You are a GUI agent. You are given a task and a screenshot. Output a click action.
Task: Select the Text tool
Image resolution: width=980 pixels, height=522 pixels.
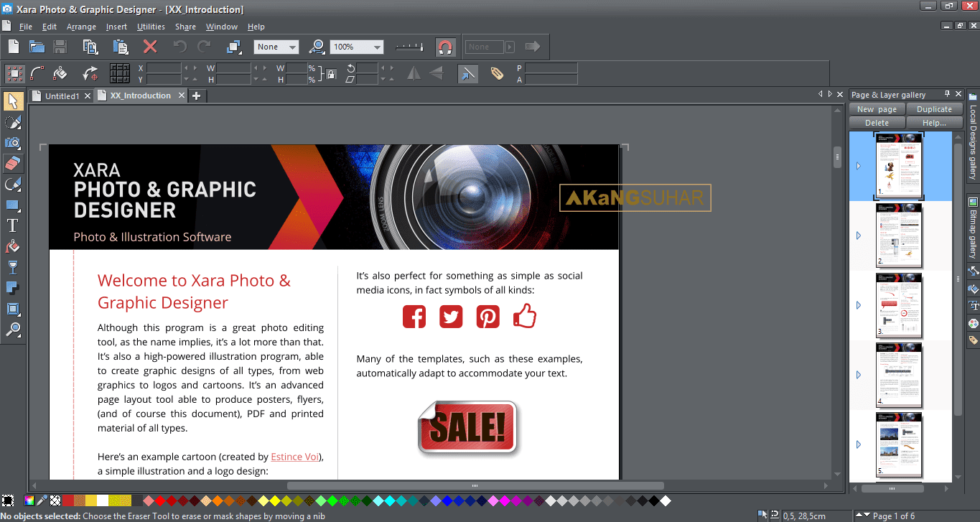click(13, 225)
